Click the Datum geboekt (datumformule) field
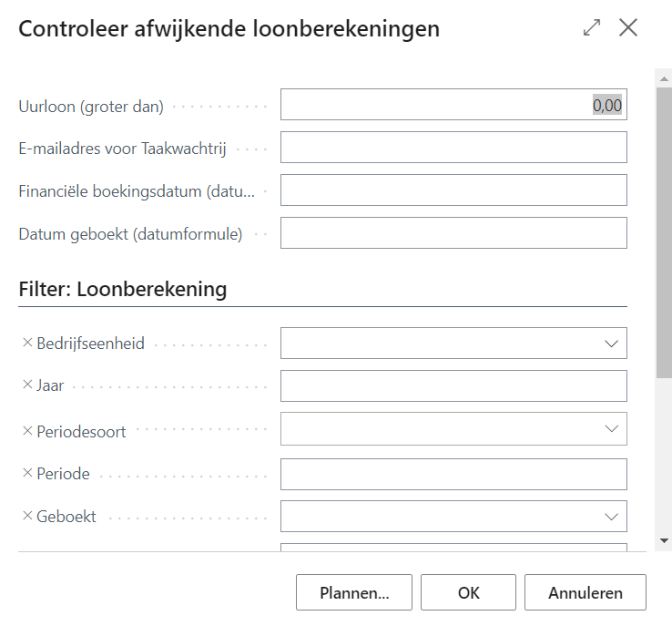 tap(453, 233)
